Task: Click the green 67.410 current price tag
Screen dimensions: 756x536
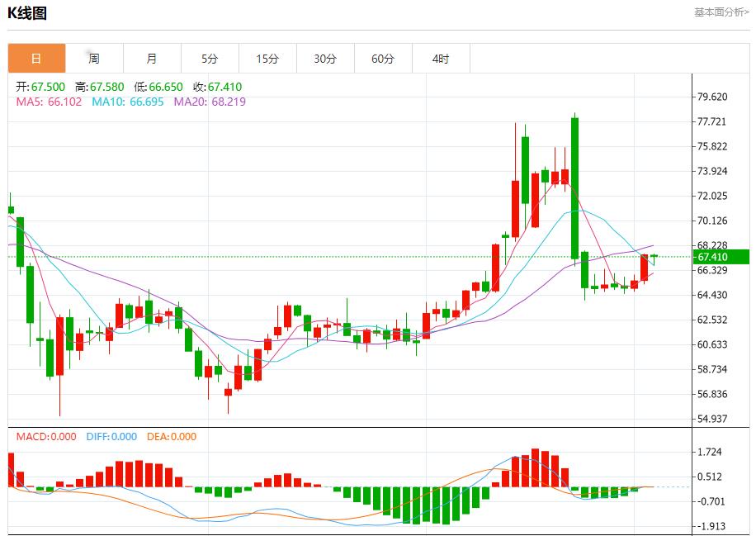Action: [721, 257]
